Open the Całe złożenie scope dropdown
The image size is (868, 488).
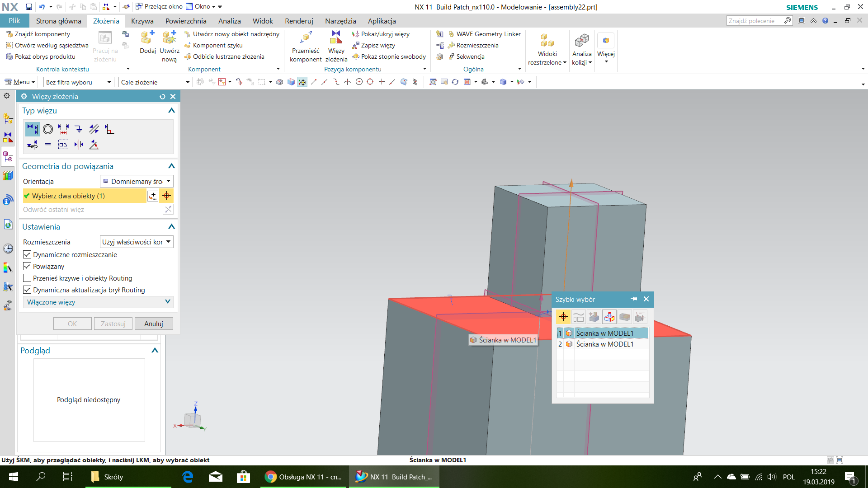(x=155, y=82)
